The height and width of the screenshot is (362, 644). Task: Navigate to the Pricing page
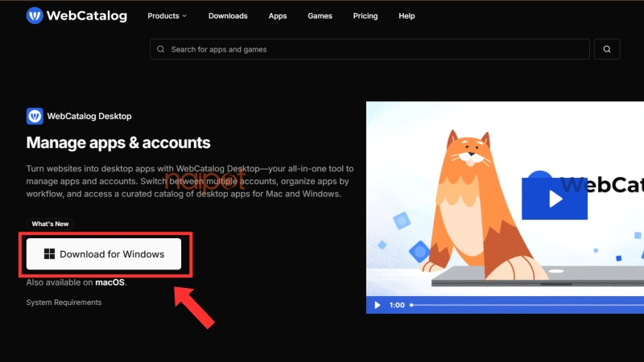[365, 16]
